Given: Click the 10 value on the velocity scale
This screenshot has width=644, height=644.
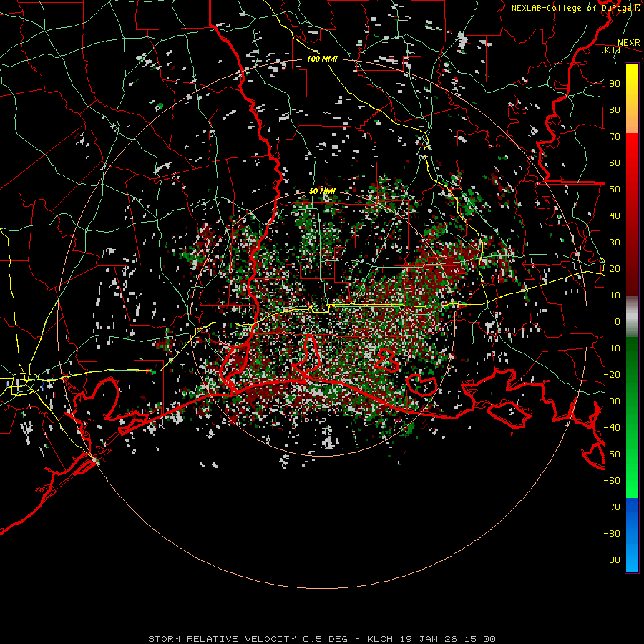Looking at the screenshot, I should (615, 296).
